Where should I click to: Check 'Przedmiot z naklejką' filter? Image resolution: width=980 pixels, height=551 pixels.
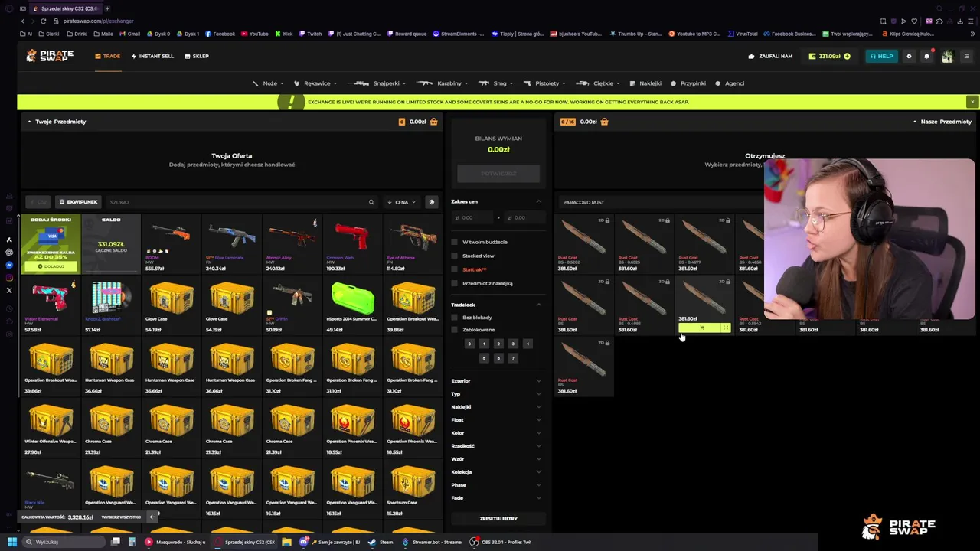click(455, 283)
